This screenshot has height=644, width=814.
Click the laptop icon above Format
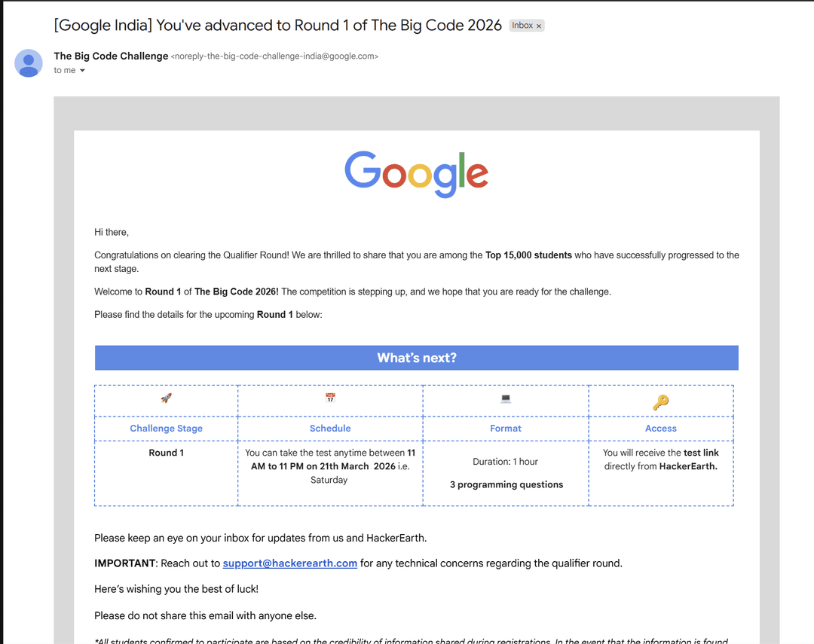506,398
